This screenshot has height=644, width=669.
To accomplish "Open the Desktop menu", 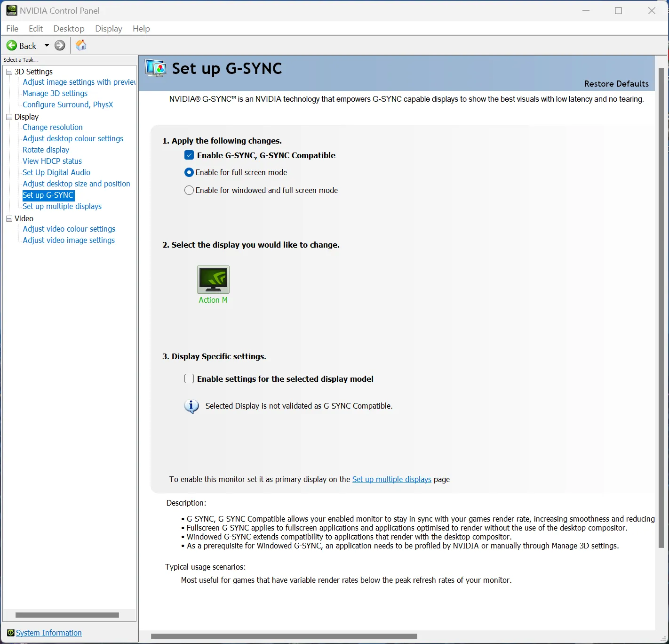I will 69,29.
